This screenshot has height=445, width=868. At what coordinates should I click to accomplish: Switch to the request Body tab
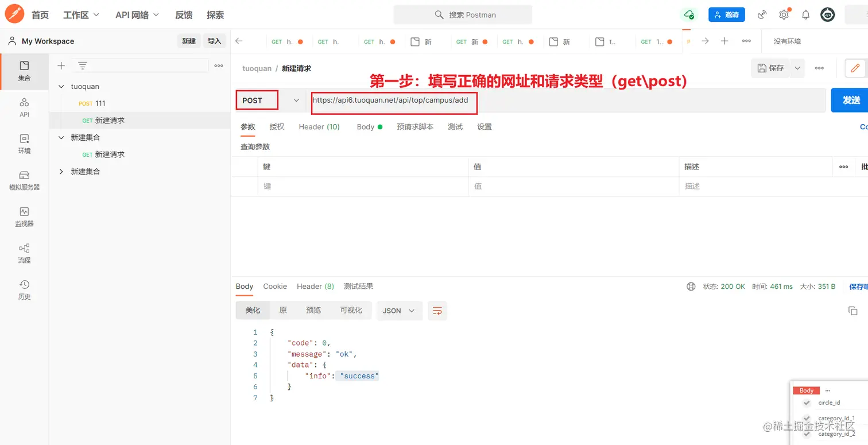369,127
